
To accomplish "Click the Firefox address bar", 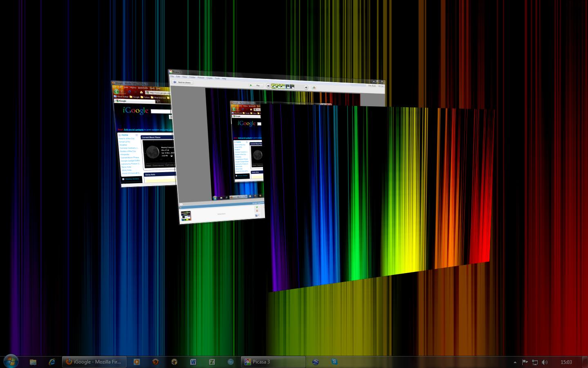I will click(158, 93).
